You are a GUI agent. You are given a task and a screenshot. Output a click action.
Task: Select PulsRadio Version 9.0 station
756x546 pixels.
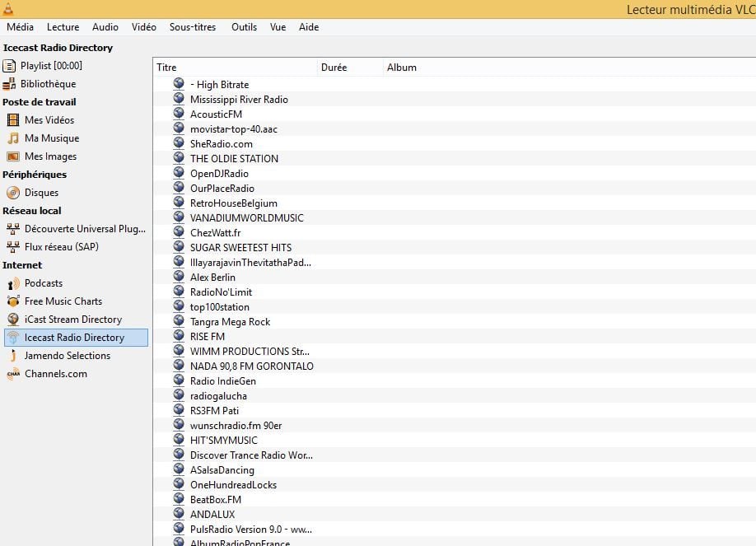(250, 530)
